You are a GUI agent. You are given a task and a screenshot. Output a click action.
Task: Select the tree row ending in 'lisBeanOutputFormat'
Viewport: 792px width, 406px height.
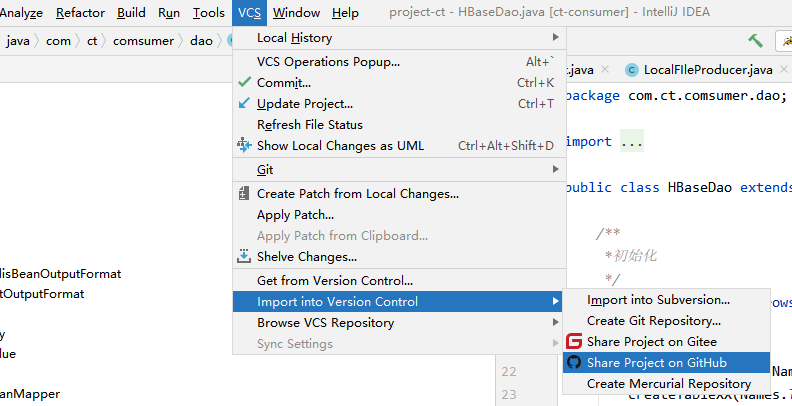coord(61,274)
